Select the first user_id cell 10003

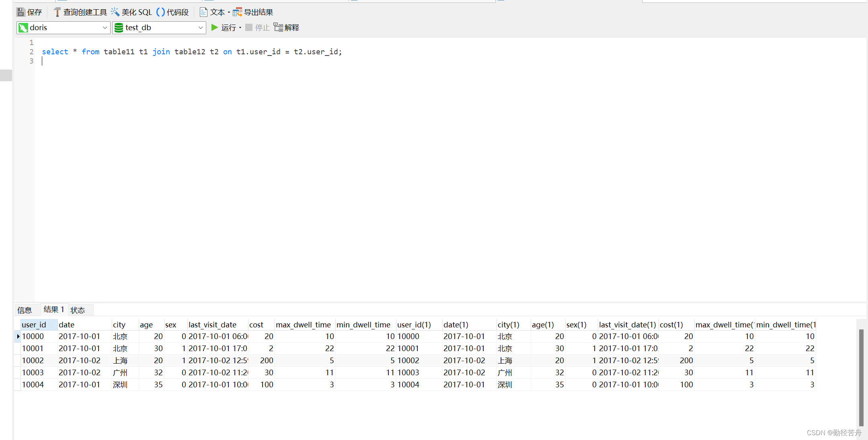[39, 372]
